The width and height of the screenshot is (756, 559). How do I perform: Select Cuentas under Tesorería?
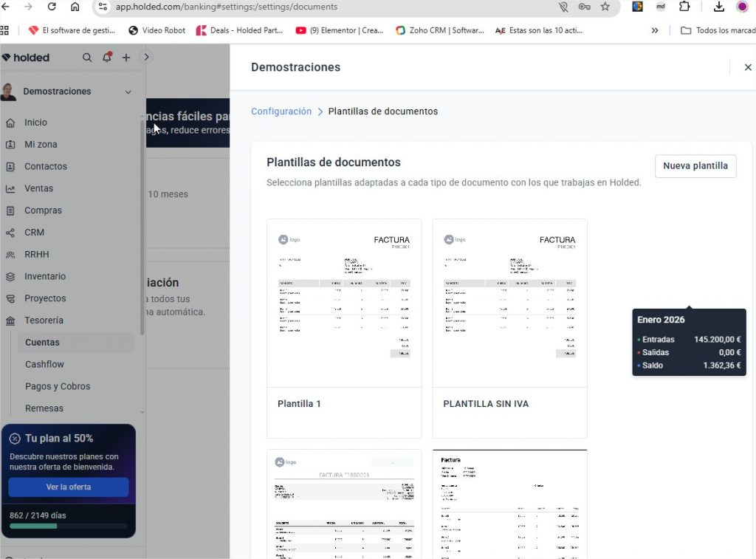click(42, 342)
